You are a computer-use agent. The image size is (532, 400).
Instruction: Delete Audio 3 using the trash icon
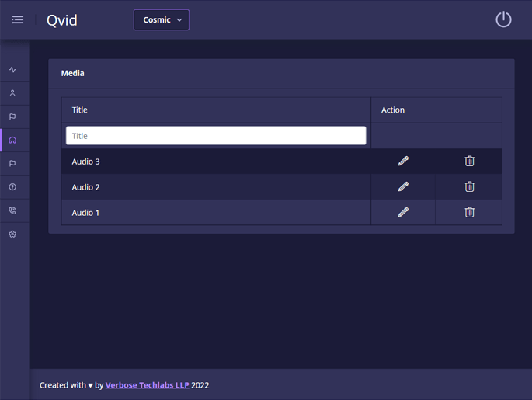tap(469, 162)
